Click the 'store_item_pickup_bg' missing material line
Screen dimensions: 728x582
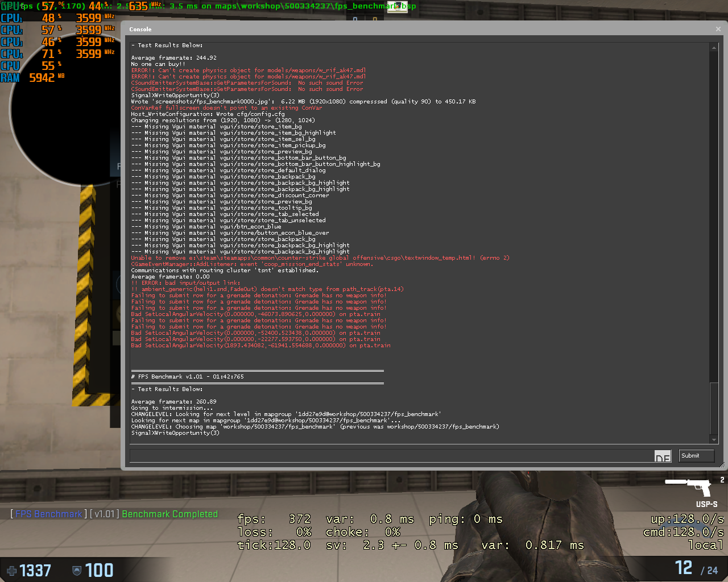tap(228, 145)
